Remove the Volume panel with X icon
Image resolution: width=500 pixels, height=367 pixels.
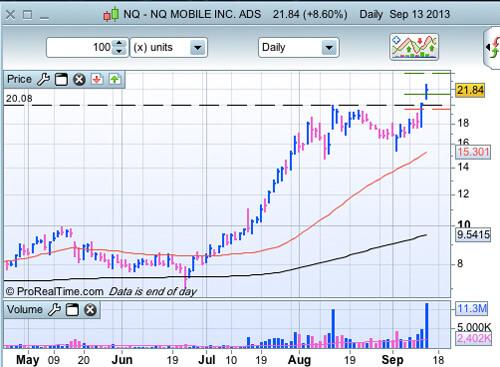(90, 310)
